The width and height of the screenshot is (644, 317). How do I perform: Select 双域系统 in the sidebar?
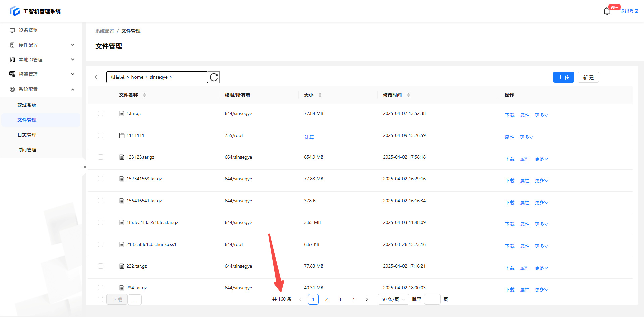pos(27,105)
